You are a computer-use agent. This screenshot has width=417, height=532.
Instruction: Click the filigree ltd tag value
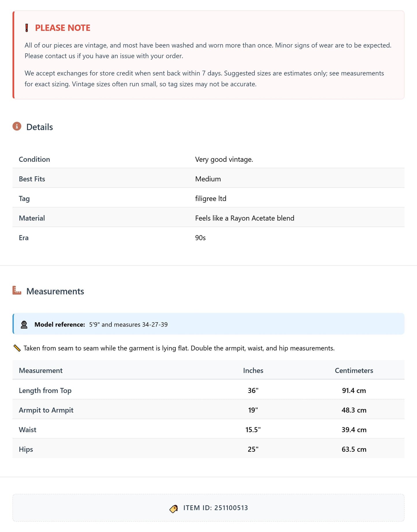211,198
